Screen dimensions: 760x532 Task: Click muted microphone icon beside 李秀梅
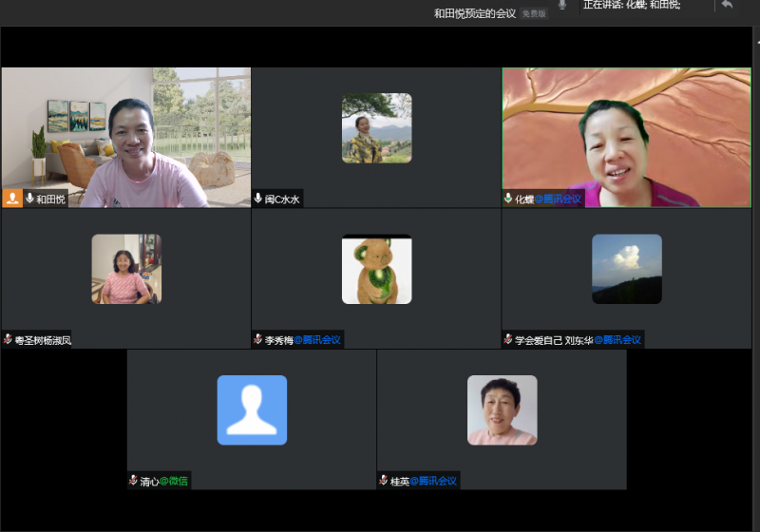click(258, 339)
